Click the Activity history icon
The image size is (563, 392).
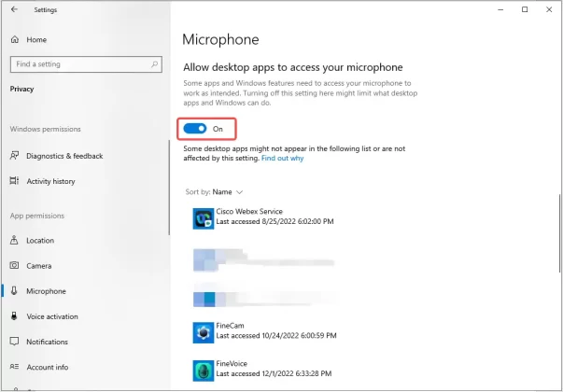coord(14,181)
